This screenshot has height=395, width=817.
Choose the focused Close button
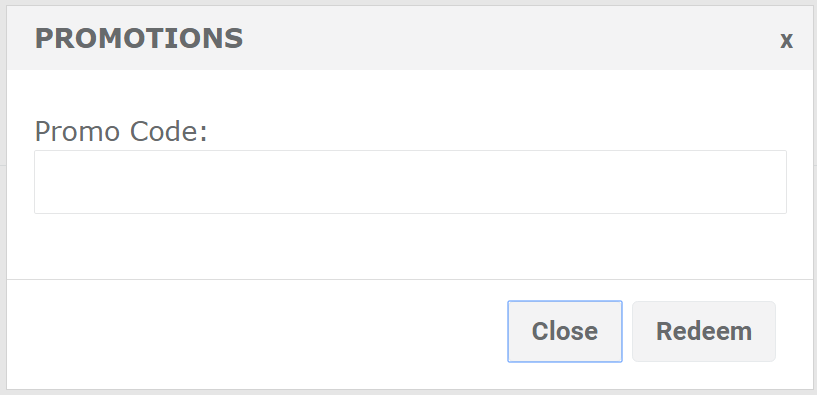pyautogui.click(x=564, y=331)
